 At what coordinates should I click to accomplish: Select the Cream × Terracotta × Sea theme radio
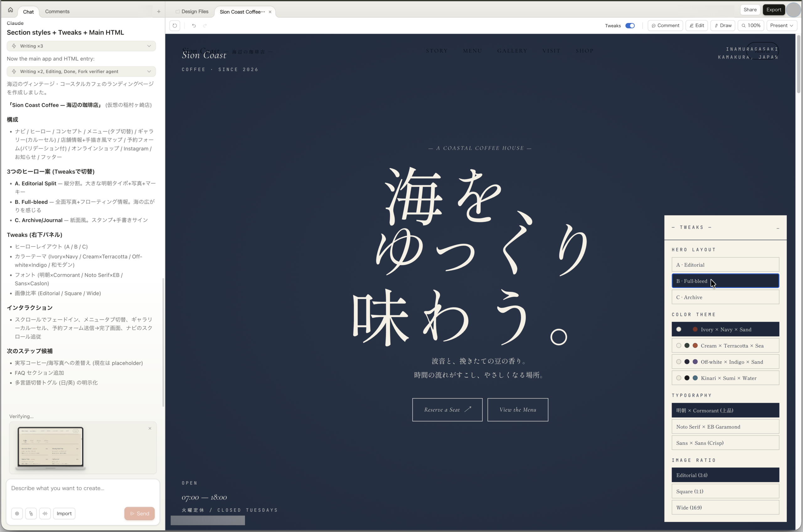coord(679,345)
